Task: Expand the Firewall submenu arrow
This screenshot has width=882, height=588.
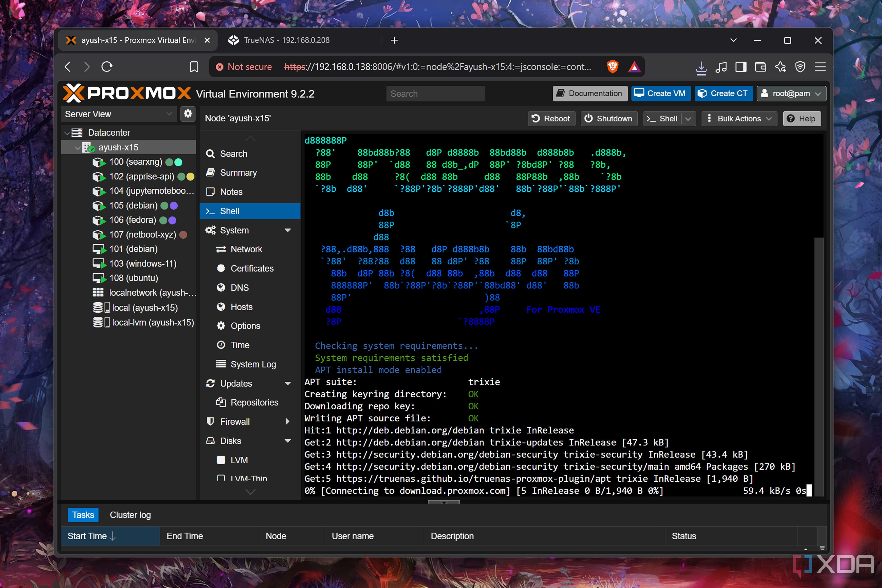Action: (288, 421)
